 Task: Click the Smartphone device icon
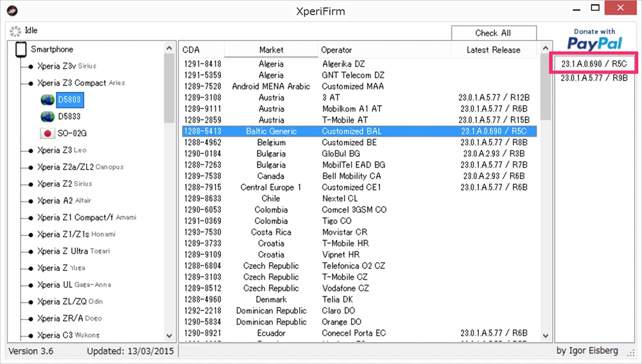(x=21, y=49)
